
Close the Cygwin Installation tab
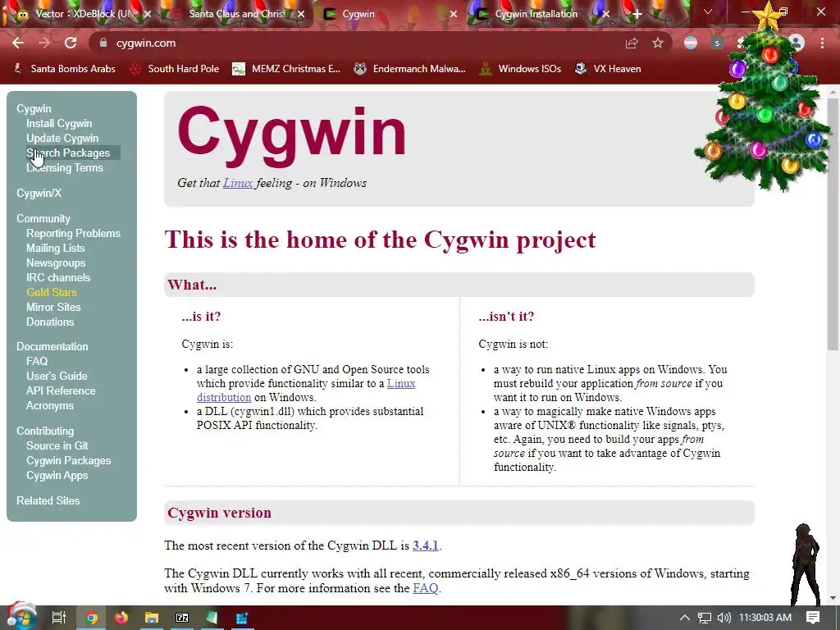[606, 15]
